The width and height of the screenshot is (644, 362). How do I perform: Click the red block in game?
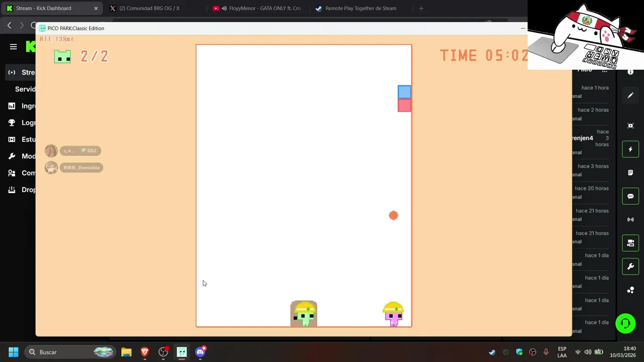click(x=404, y=105)
